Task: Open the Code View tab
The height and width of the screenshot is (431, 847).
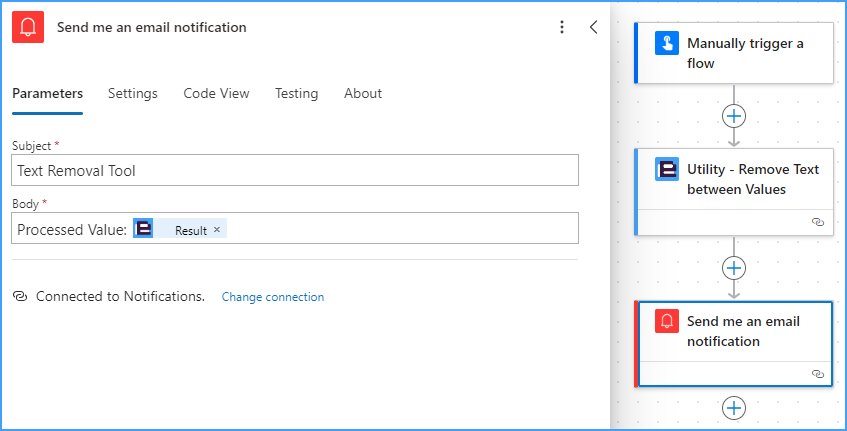Action: pos(216,93)
